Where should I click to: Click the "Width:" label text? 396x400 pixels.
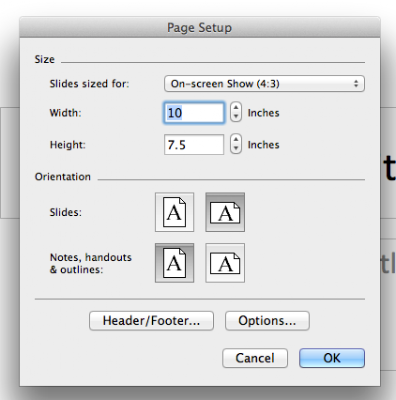tap(65, 113)
